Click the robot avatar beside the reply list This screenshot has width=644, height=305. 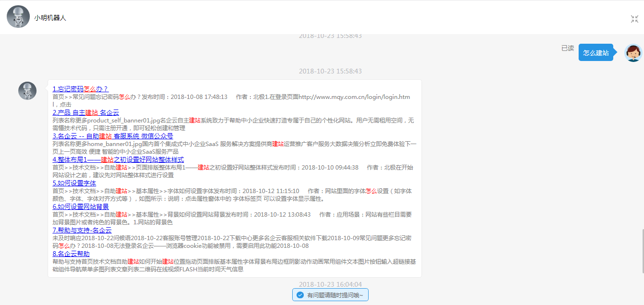27,91
